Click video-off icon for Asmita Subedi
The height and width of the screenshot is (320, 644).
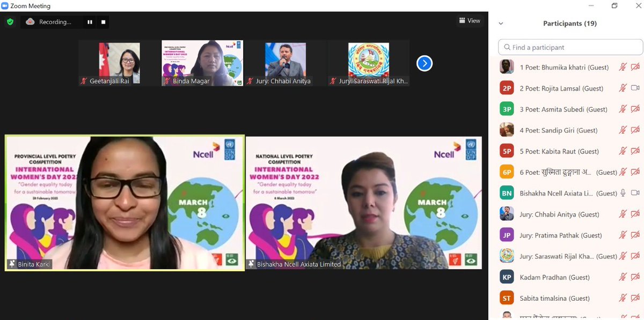click(635, 109)
